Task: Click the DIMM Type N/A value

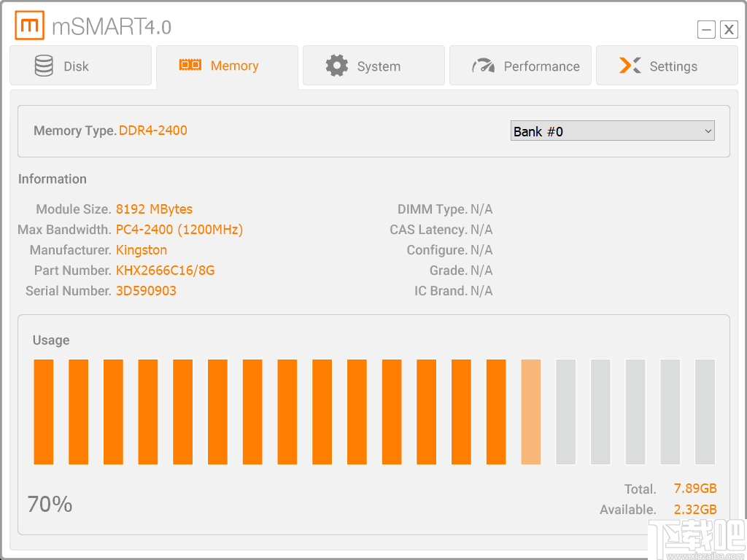Action: click(x=481, y=209)
